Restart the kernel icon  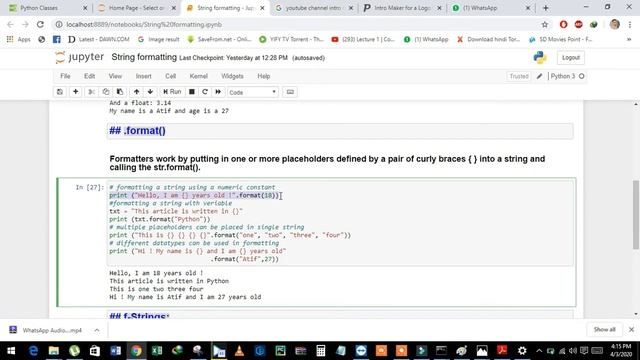click(x=205, y=92)
